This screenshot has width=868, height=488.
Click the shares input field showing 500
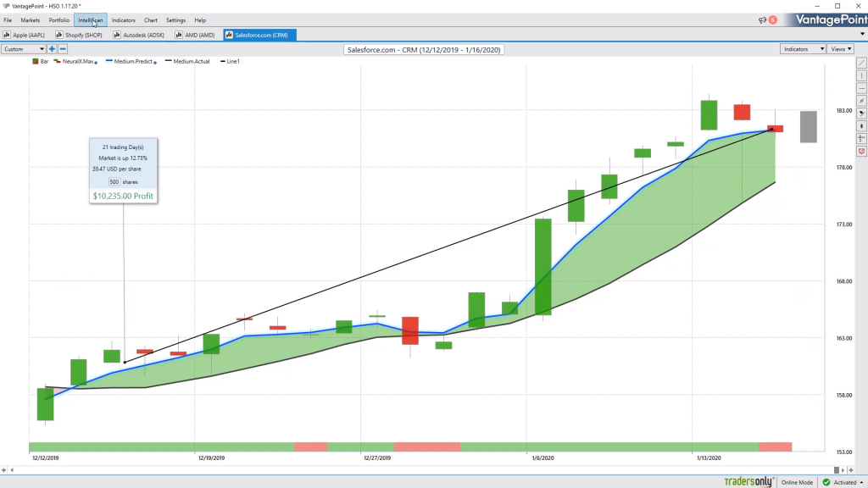click(114, 181)
